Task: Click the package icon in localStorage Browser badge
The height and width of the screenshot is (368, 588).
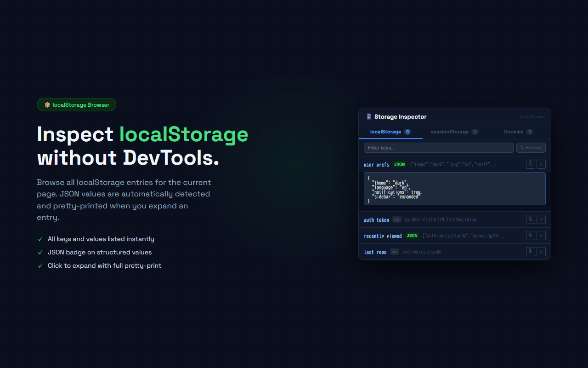Action: tap(47, 105)
